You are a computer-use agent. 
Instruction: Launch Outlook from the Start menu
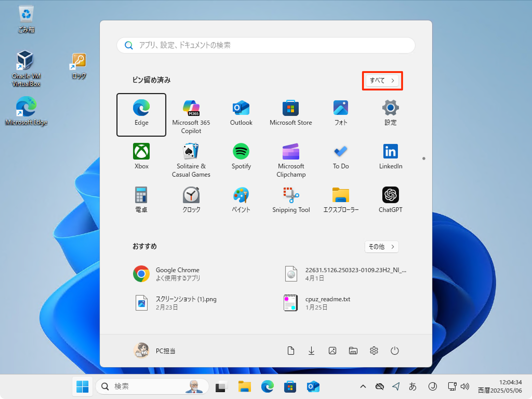(241, 112)
